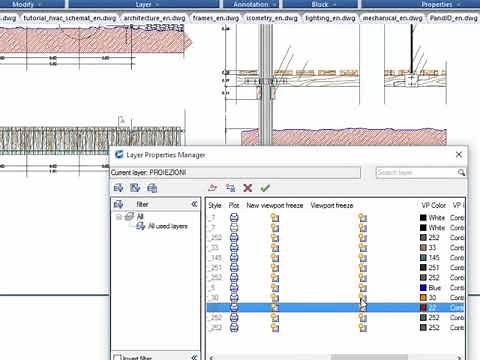The height and width of the screenshot is (360, 480).
Task: Click the Viewport freeze column header
Action: (332, 205)
